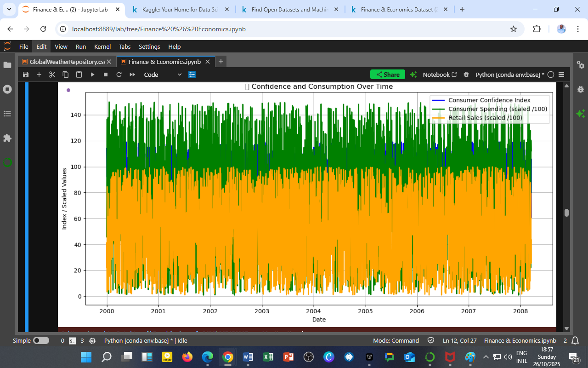Run the selected cell
This screenshot has height=368, width=588.
(92, 75)
